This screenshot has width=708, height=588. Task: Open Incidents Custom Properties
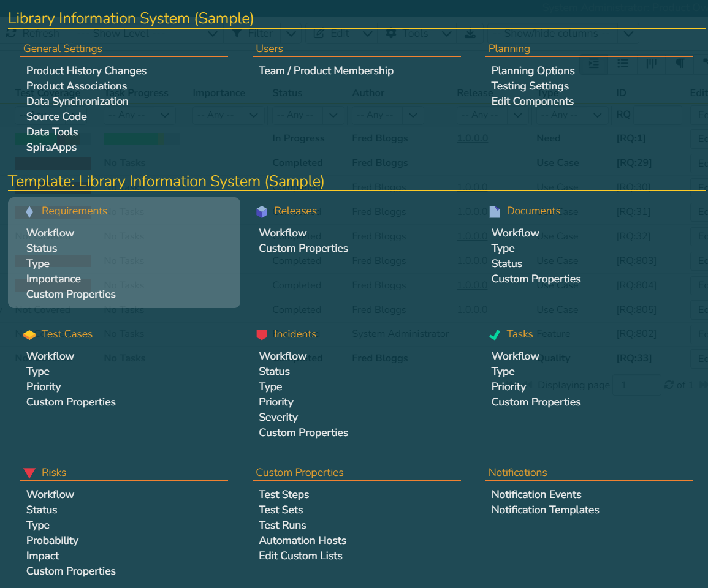tap(303, 433)
